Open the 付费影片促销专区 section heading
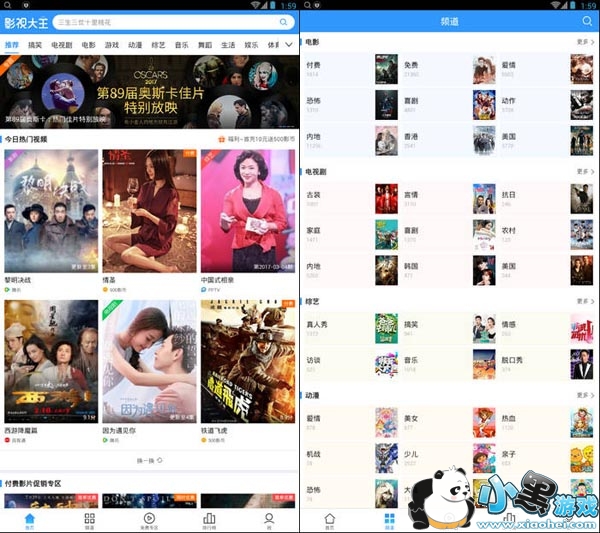This screenshot has height=533, width=600. [x=33, y=484]
